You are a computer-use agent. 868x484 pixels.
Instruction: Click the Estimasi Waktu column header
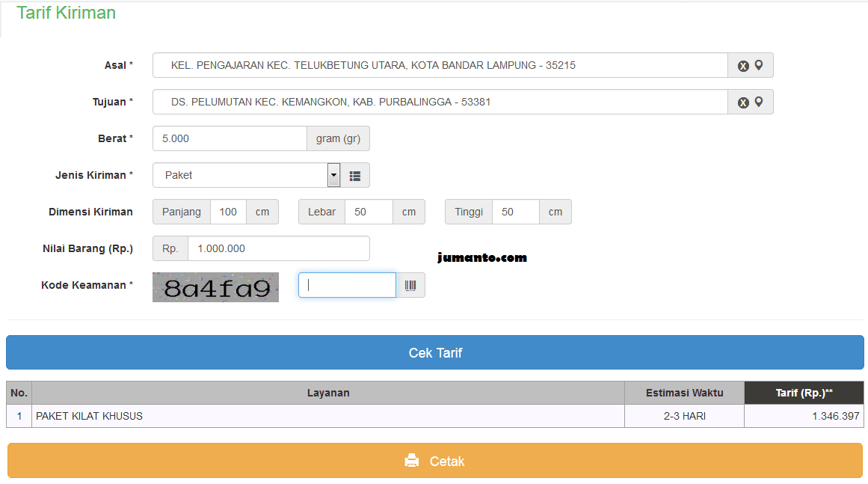coord(684,393)
